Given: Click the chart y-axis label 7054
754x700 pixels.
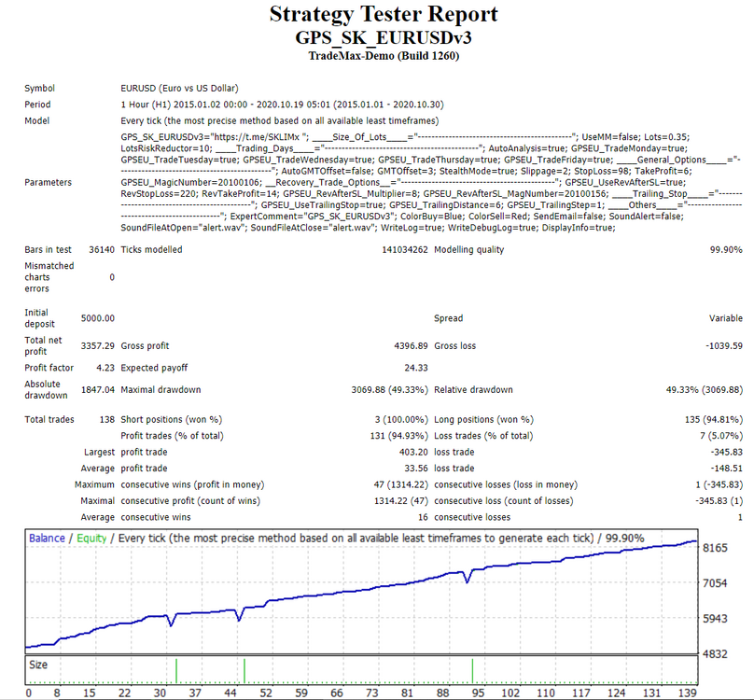Looking at the screenshot, I should [715, 583].
